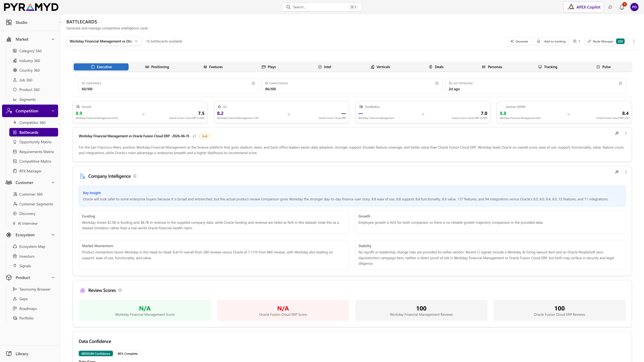Click the Overall score comparison card
Screen dimensions: 644x362
point(140,112)
